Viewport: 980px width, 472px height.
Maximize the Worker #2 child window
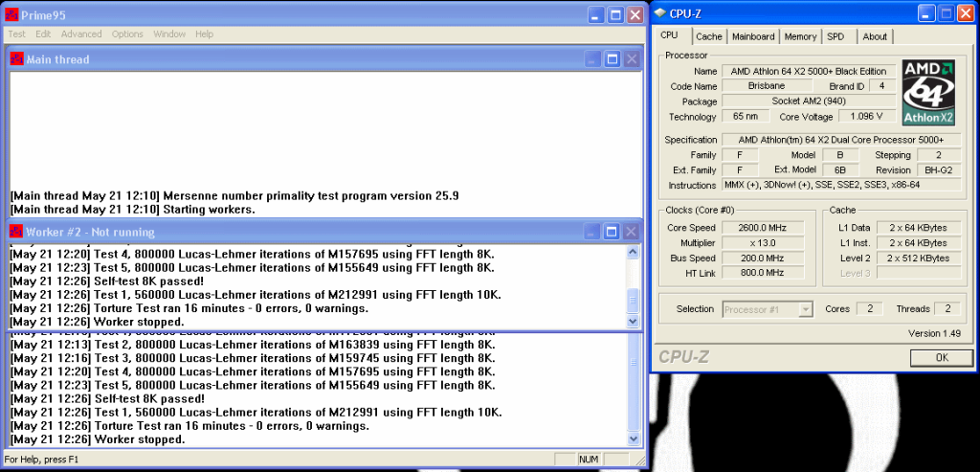[x=612, y=232]
